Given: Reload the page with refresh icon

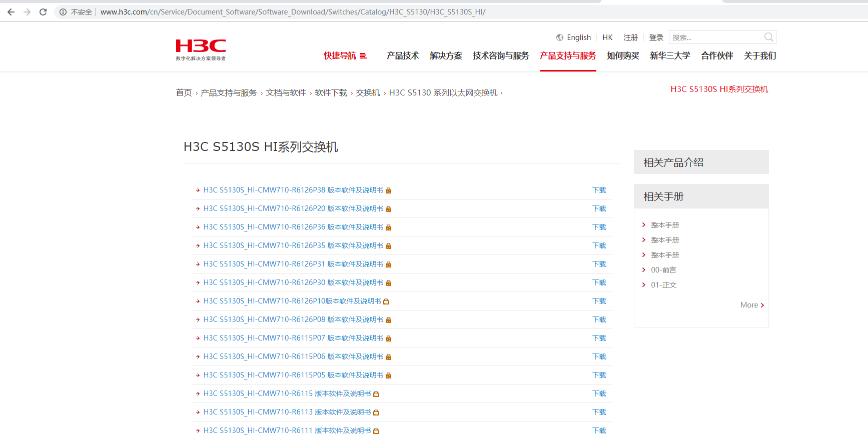Looking at the screenshot, I should pyautogui.click(x=43, y=12).
